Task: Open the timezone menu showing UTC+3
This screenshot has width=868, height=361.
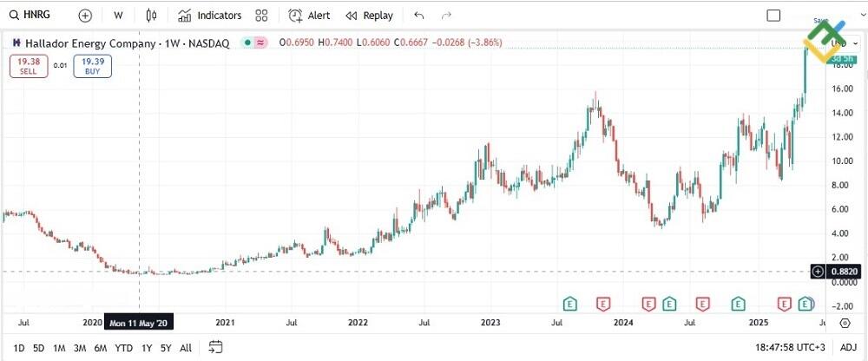Action: pyautogui.click(x=790, y=348)
